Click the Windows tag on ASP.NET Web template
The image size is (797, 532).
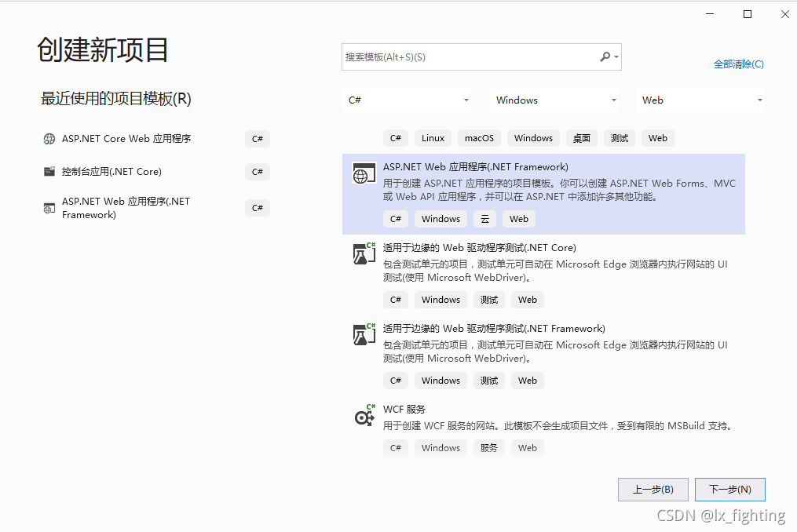point(441,219)
